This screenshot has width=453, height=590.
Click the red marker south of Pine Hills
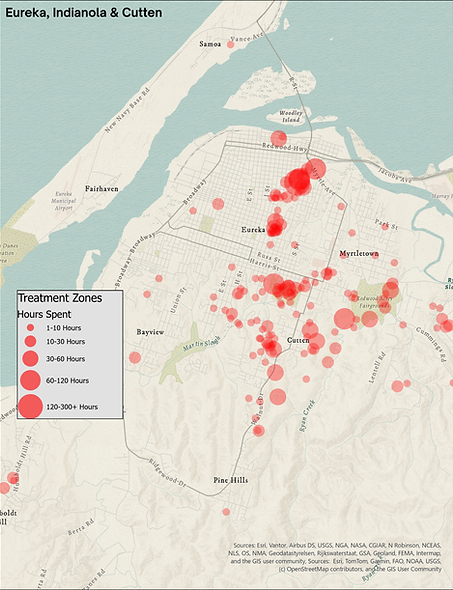point(226,512)
